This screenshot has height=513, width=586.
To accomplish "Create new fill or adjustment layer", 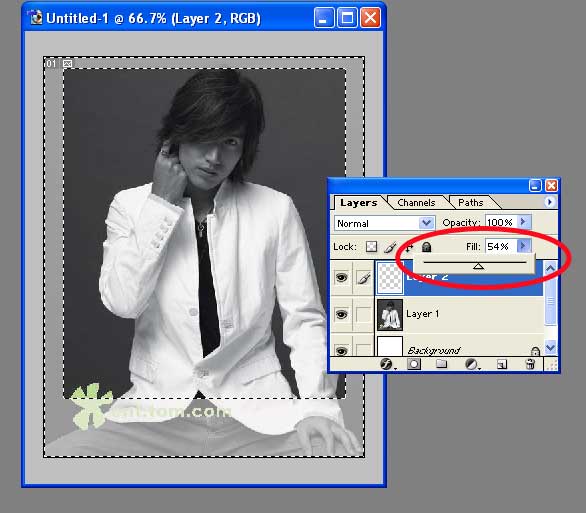I will click(471, 364).
